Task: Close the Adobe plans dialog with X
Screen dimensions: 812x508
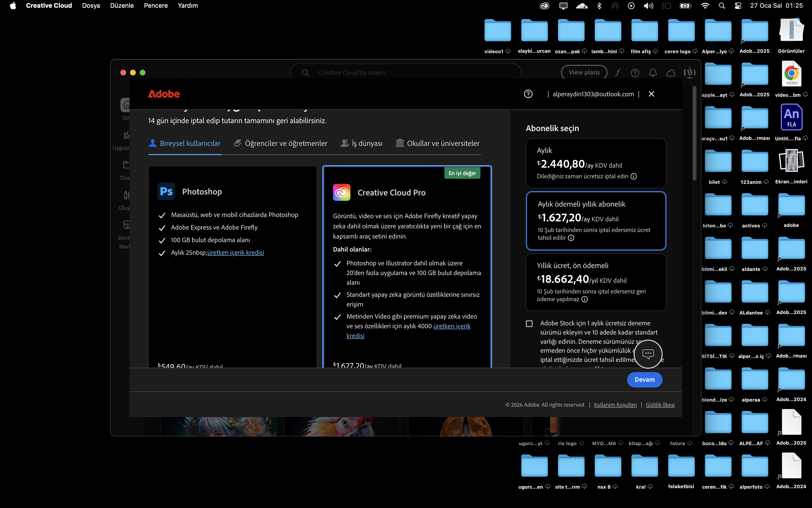Action: (x=651, y=94)
